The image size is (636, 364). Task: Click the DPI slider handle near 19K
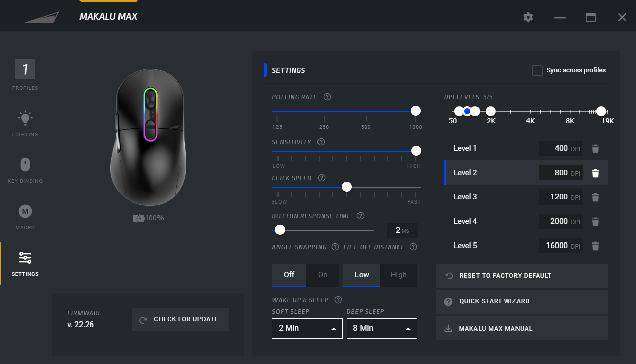click(601, 111)
